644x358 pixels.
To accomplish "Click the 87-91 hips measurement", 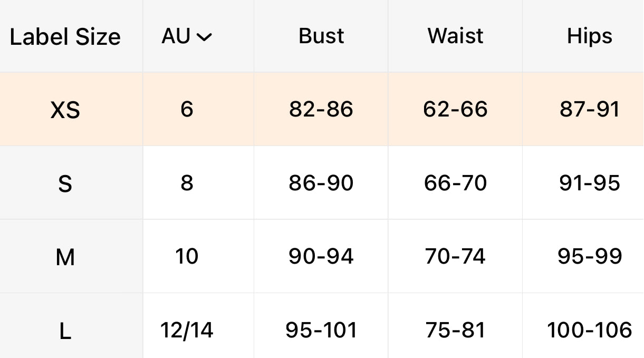I will tap(589, 109).
